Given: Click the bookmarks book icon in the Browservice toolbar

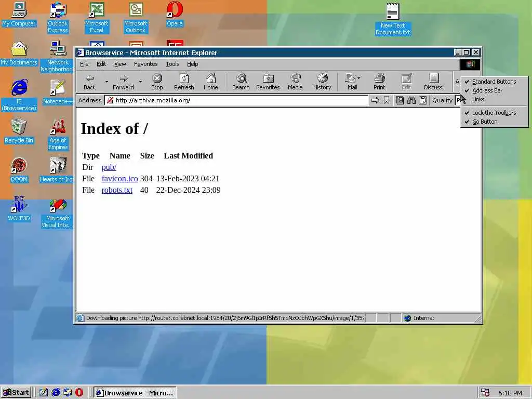Looking at the screenshot, I should (x=400, y=100).
